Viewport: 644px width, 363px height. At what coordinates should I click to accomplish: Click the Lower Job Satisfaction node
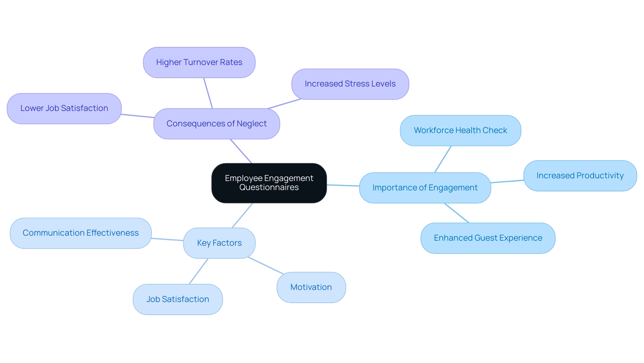click(x=65, y=108)
